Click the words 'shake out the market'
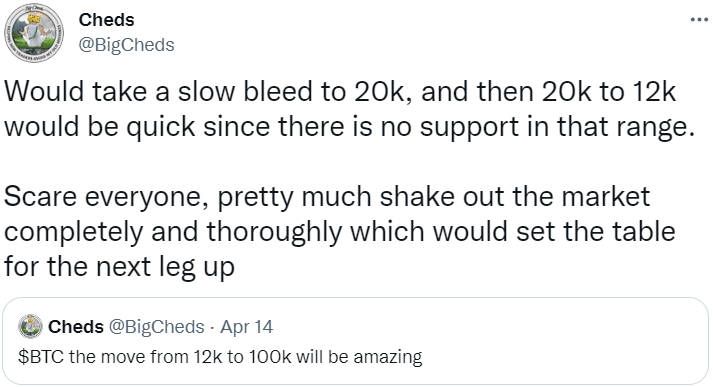The height and width of the screenshot is (387, 713). [x=515, y=197]
